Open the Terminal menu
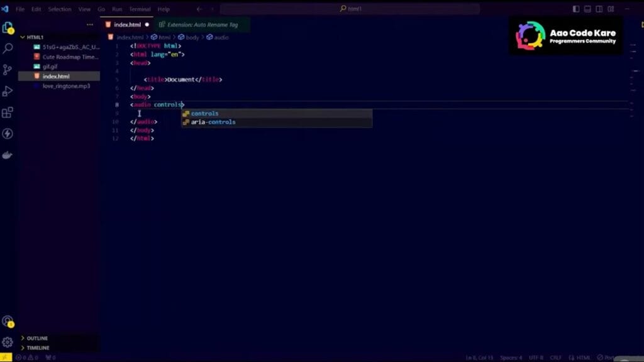 click(x=140, y=9)
